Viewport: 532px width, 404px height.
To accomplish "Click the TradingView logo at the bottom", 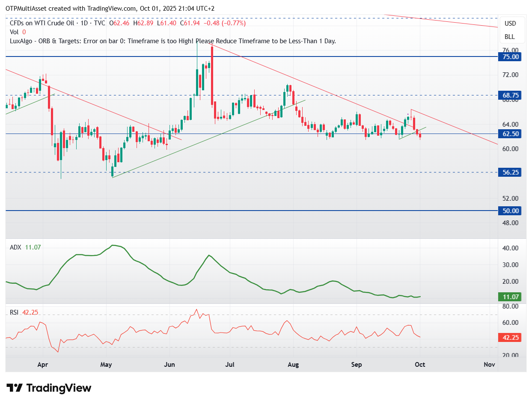I will 50,388.
